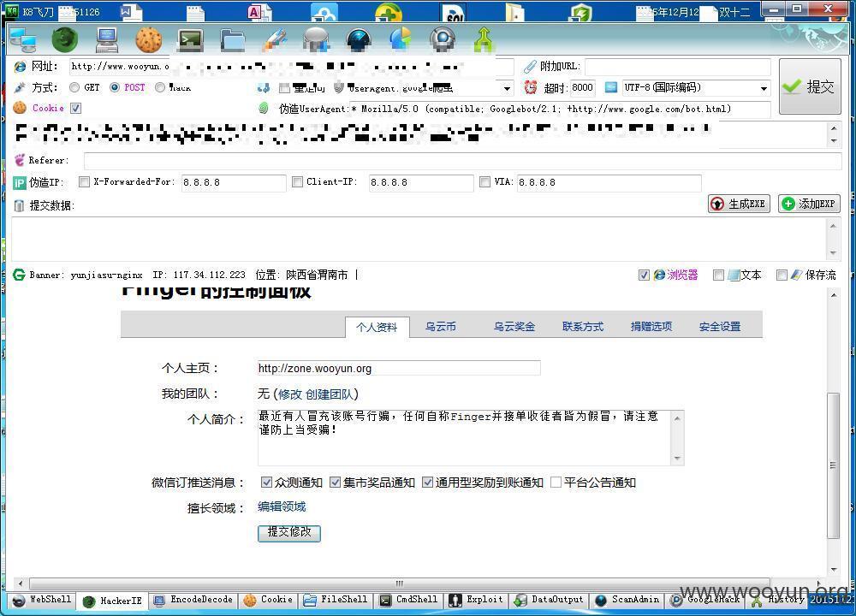
Task: Click the terminal console toolbar icon
Action: (x=191, y=40)
